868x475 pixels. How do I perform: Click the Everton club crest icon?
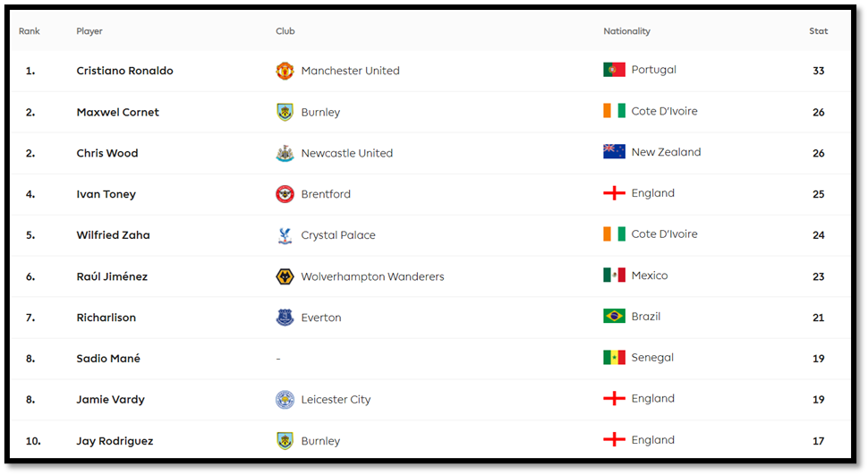(x=285, y=318)
